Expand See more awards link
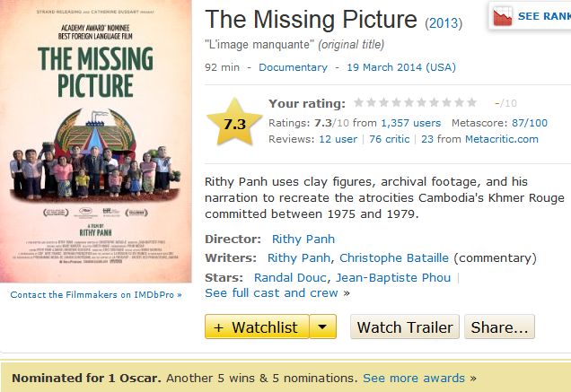The width and height of the screenshot is (571, 392). point(414,378)
